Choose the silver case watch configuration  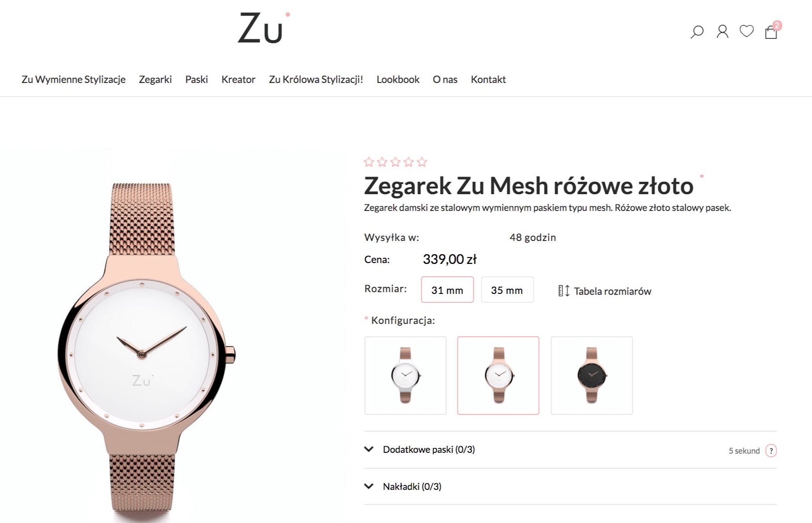point(405,376)
